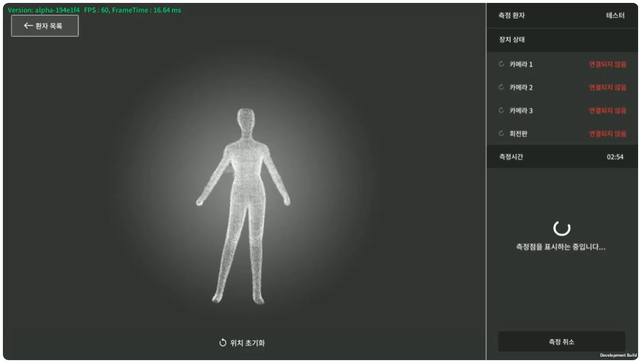The width and height of the screenshot is (641, 364).
Task: Click the Development Build label
Action: coord(618,355)
